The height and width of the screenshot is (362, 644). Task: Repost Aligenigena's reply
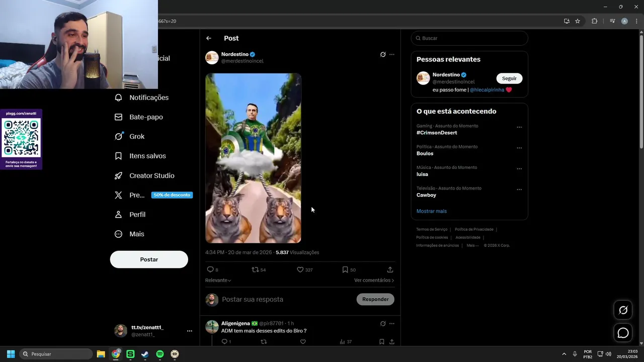point(264,342)
